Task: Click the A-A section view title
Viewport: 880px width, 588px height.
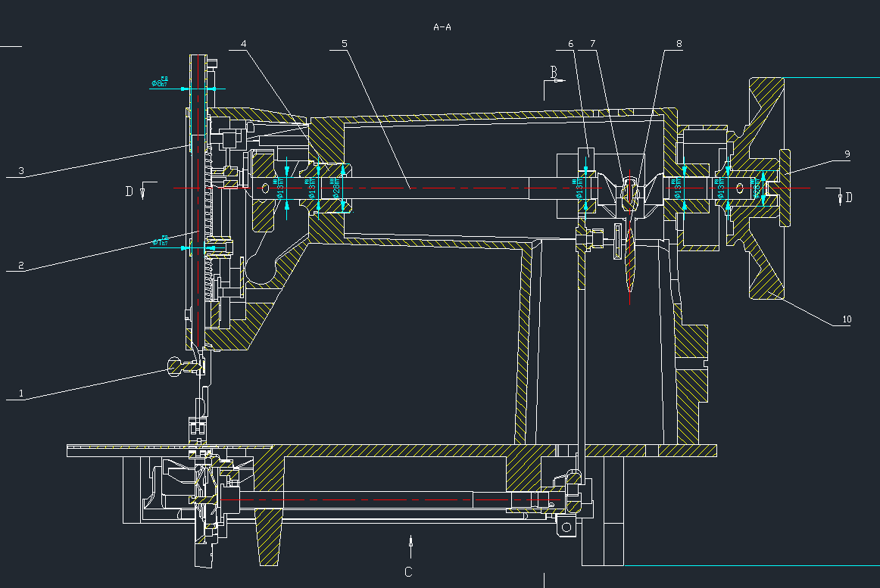Action: [442, 27]
